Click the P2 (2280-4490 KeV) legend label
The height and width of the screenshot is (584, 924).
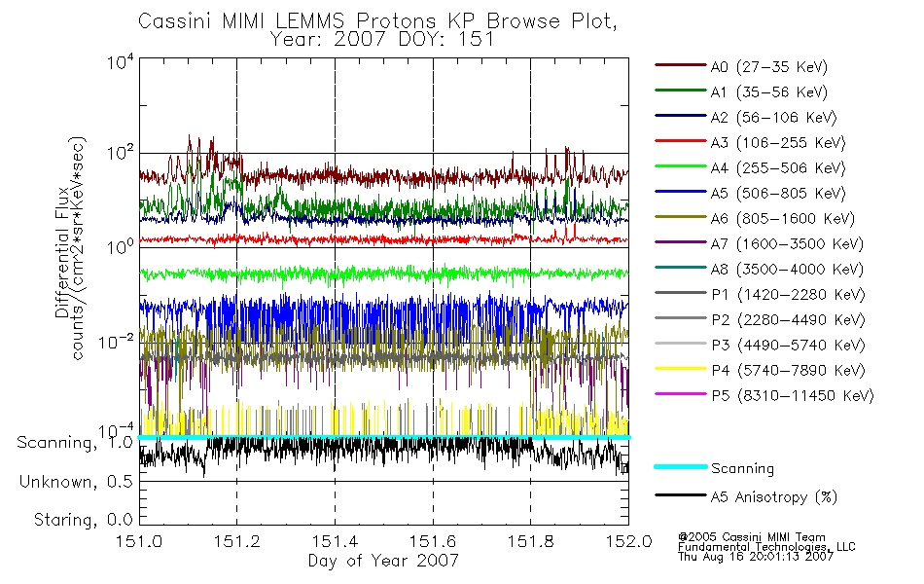[788, 320]
